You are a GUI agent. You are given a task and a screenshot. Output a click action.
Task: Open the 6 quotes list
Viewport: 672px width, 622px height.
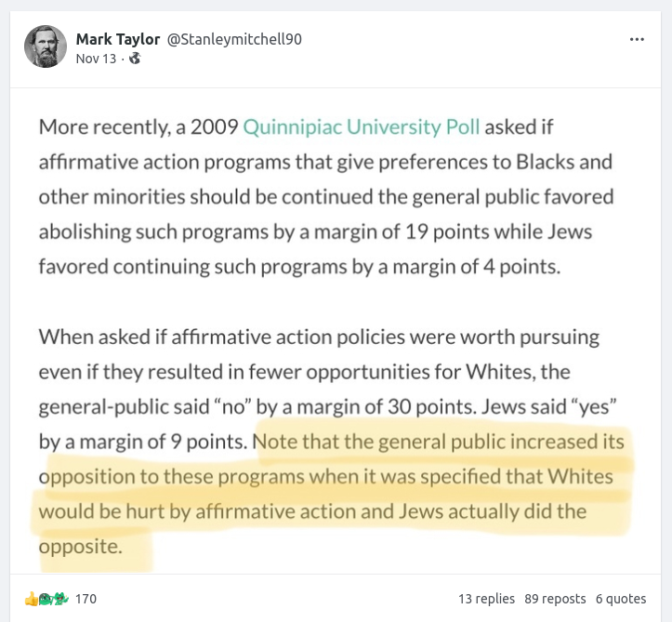[621, 599]
